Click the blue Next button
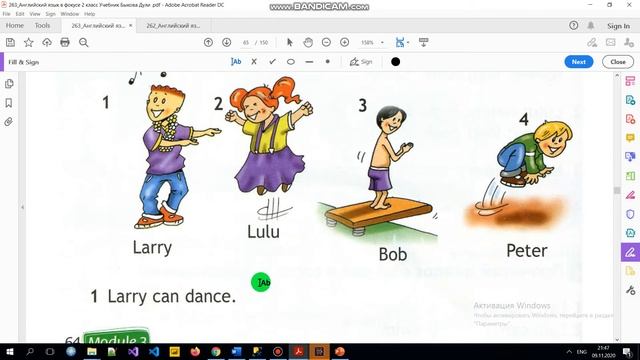This screenshot has height=360, width=640. click(x=578, y=62)
